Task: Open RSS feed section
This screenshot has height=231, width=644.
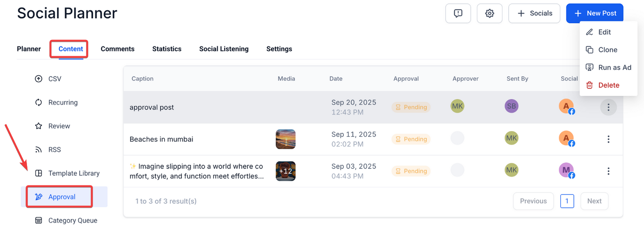Action: coord(54,150)
